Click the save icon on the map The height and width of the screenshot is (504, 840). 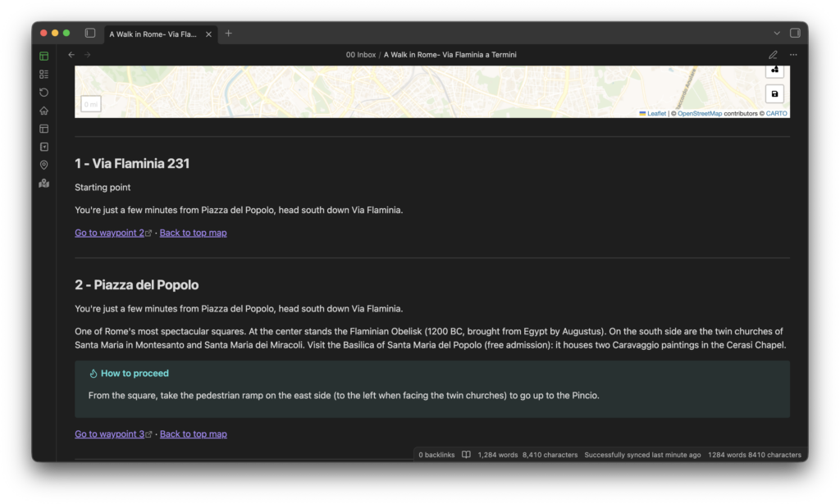pos(774,94)
